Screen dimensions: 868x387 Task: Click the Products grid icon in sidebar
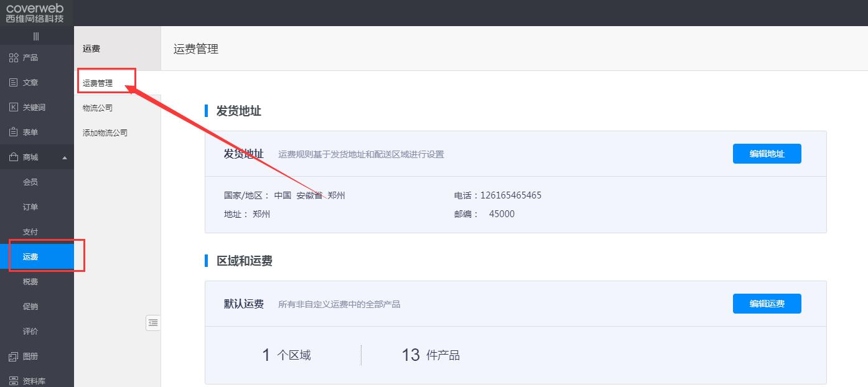click(x=14, y=58)
